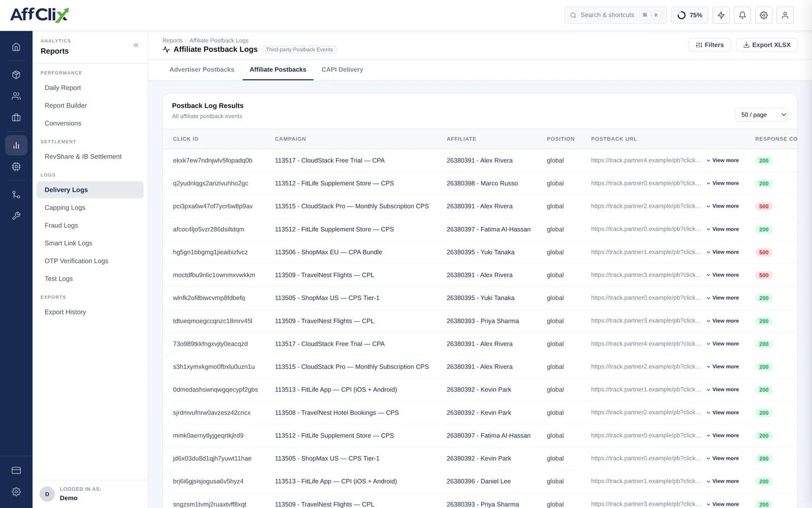Screen dimensions: 812x508
Task: Open the CPU chip icon in the rail
Action: 16,167
